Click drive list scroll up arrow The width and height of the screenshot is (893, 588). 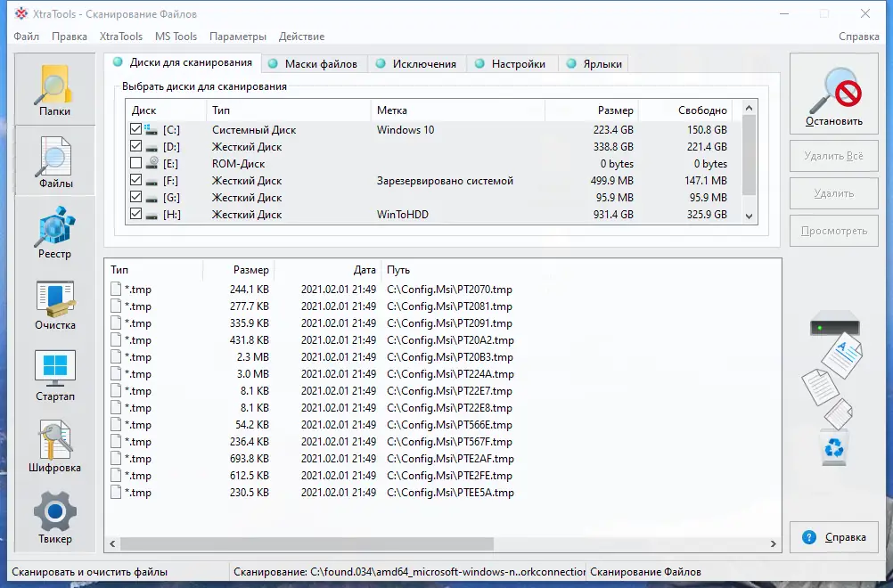(749, 108)
